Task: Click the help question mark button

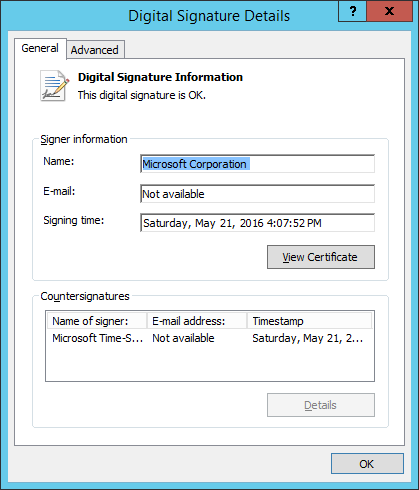Action: click(x=353, y=11)
